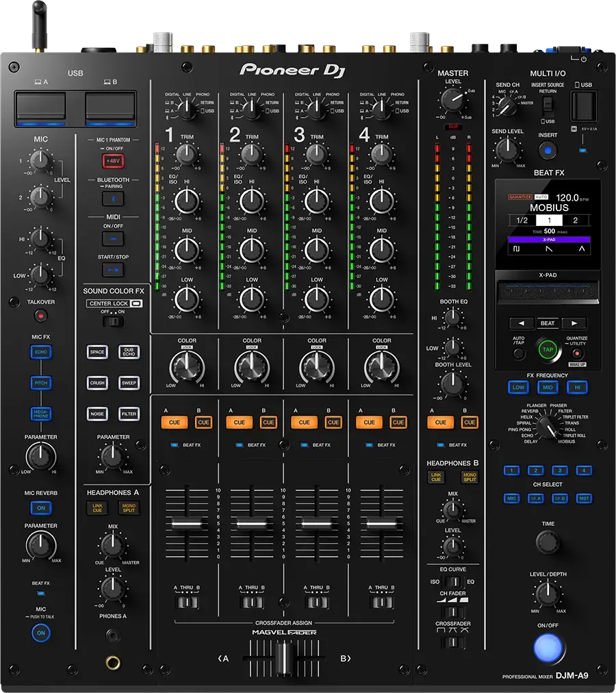Toggle the +48V phantom power button
Viewport: 616px width, 693px height.
(x=113, y=161)
